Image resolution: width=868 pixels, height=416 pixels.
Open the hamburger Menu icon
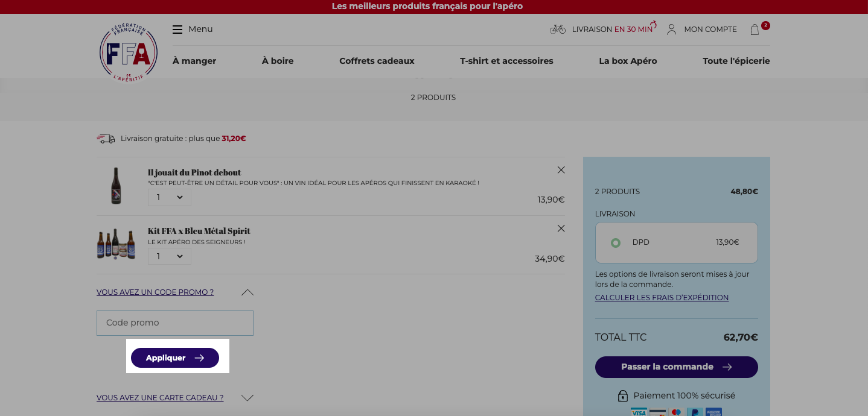(177, 29)
